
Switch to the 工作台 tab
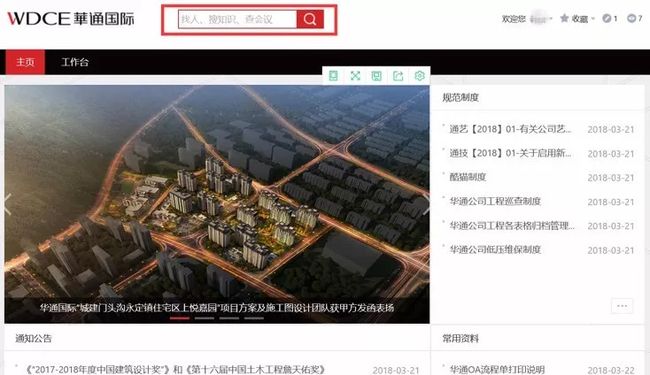(x=75, y=62)
